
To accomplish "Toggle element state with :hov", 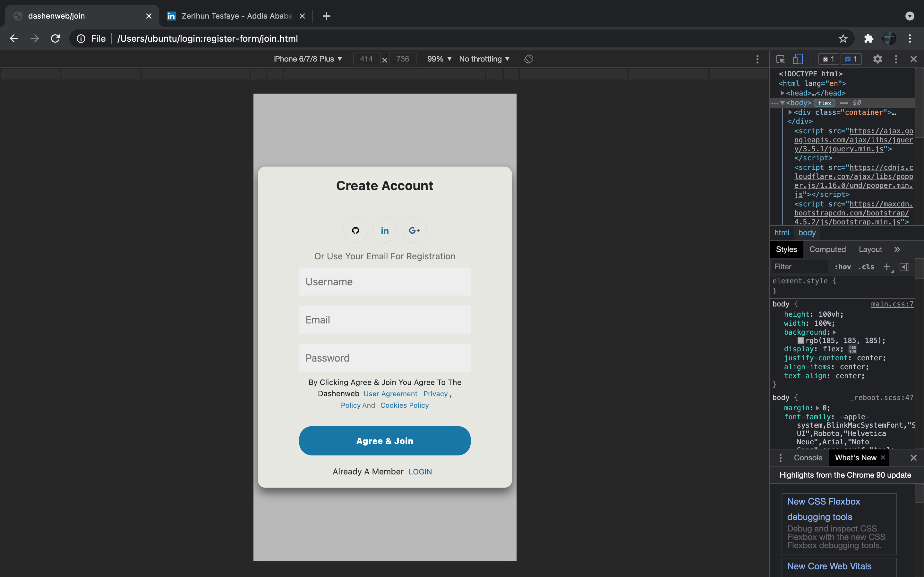I will (843, 267).
